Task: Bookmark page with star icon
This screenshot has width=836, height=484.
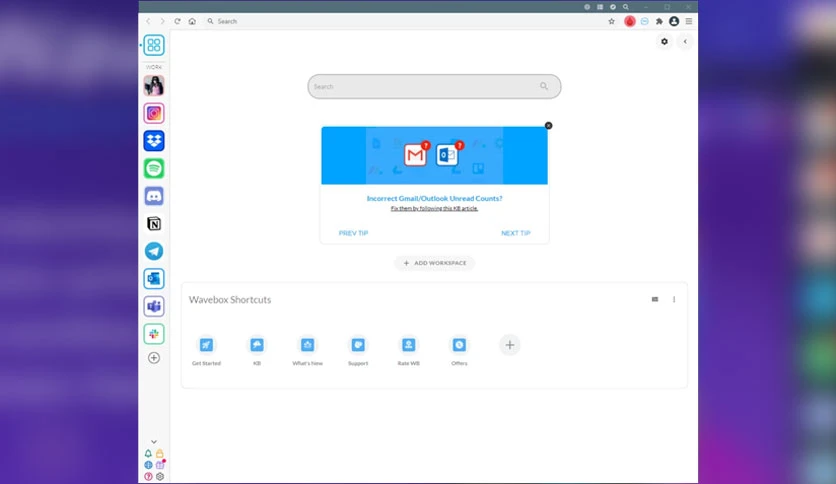Action: point(612,21)
